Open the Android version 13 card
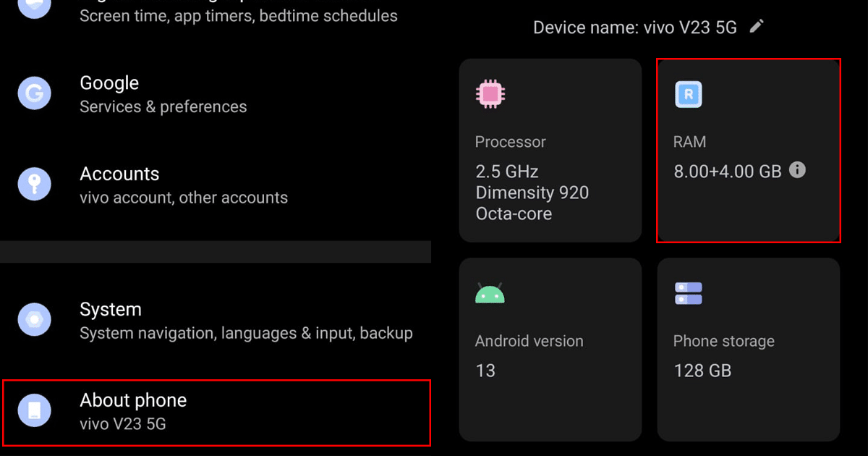Screen dimensions: 868x456 point(550,350)
